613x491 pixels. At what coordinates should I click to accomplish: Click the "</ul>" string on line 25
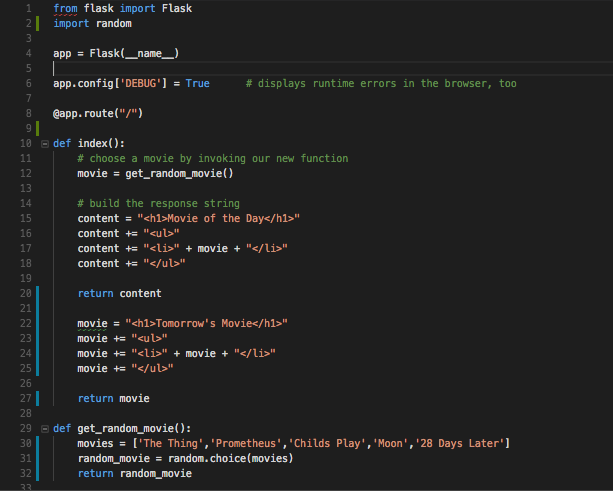pyautogui.click(x=152, y=368)
